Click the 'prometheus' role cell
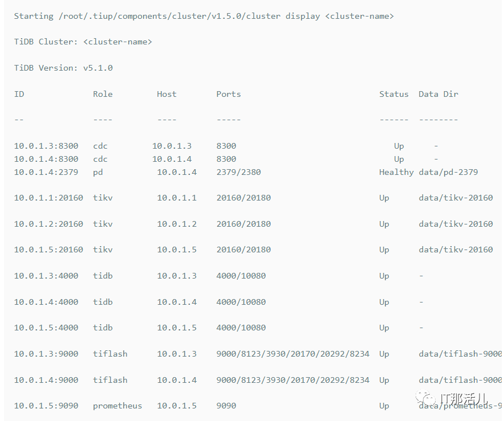The width and height of the screenshot is (504, 421). coord(117,406)
